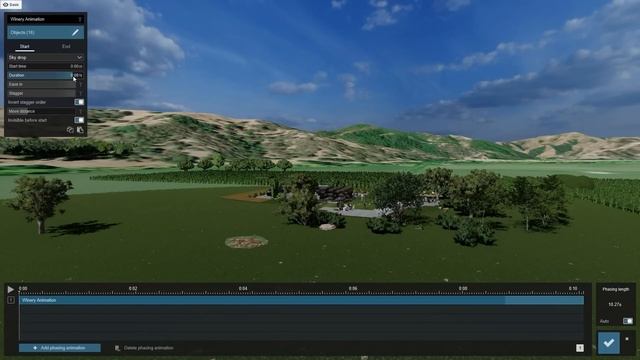Adjust the Duration slider
640x360 pixels.
[x=45, y=75]
